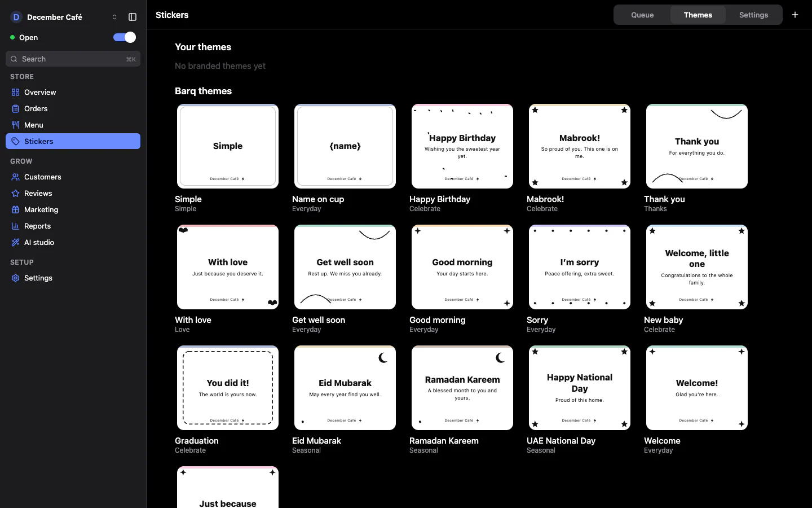This screenshot has width=812, height=508.
Task: Choose the Welcome! theme thumbnail
Action: point(697,388)
